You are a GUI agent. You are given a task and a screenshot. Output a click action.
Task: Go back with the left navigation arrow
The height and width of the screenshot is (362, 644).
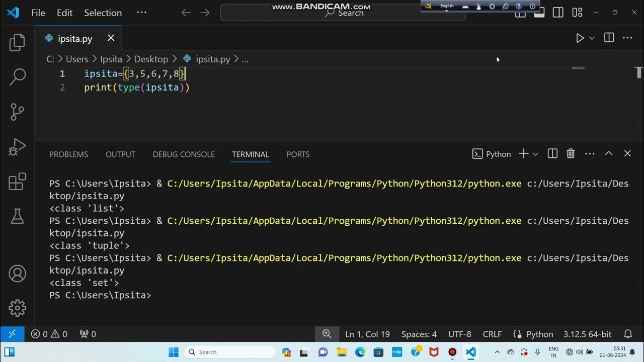pyautogui.click(x=186, y=13)
